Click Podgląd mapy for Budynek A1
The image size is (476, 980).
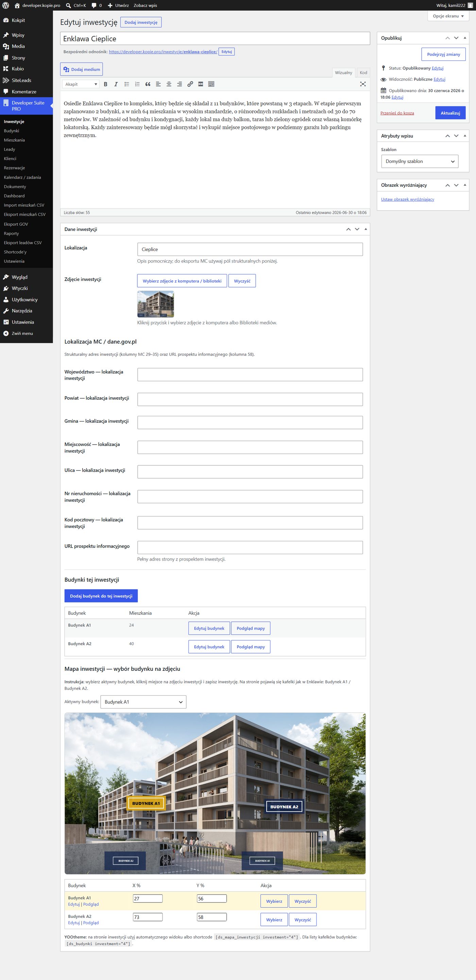tap(251, 629)
